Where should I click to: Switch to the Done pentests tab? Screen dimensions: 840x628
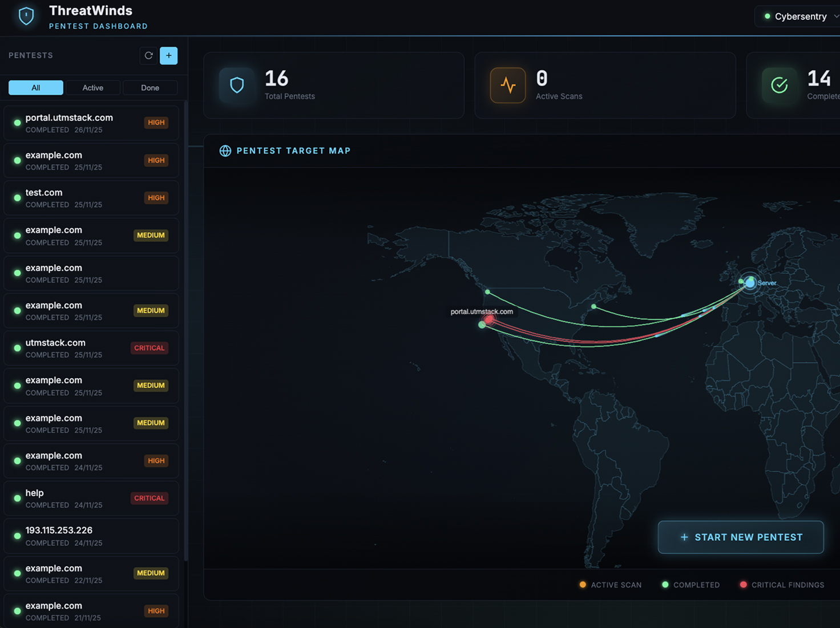click(150, 88)
